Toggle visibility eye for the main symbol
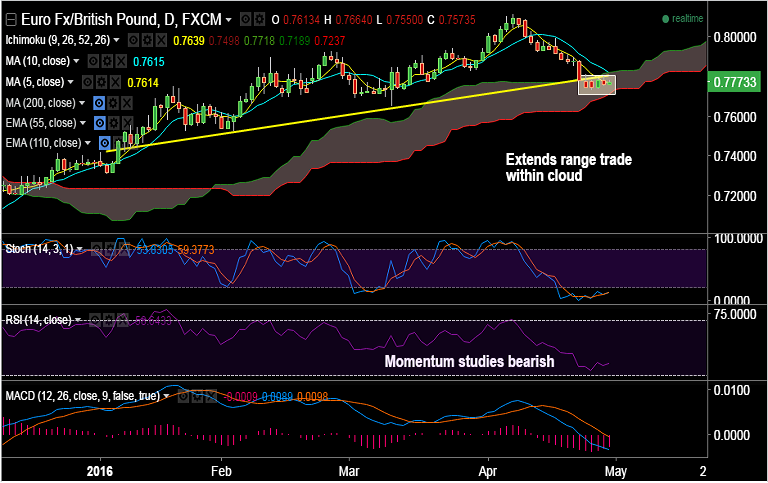Image resolution: width=768 pixels, height=483 pixels. [245, 20]
